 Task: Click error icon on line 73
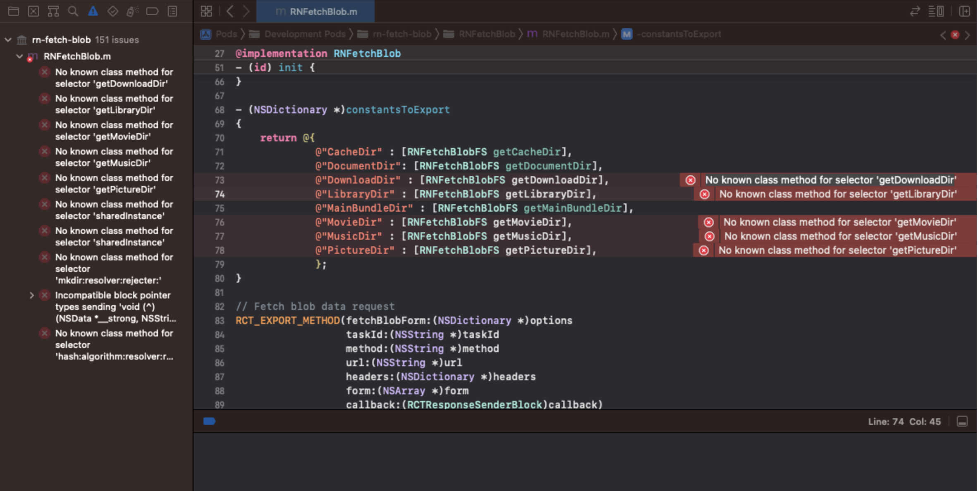pos(690,180)
